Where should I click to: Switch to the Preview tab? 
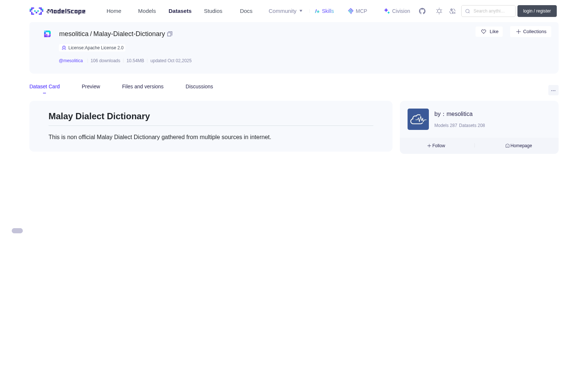[91, 86]
